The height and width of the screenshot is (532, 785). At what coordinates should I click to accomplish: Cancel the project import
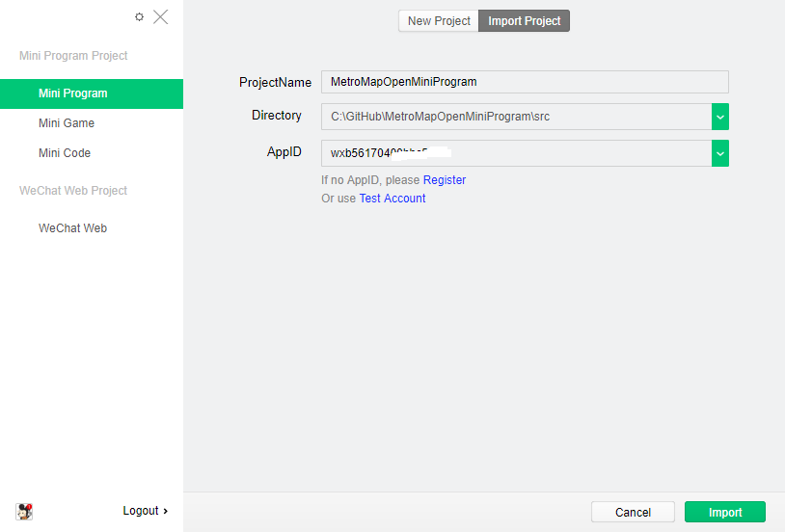tap(633, 512)
